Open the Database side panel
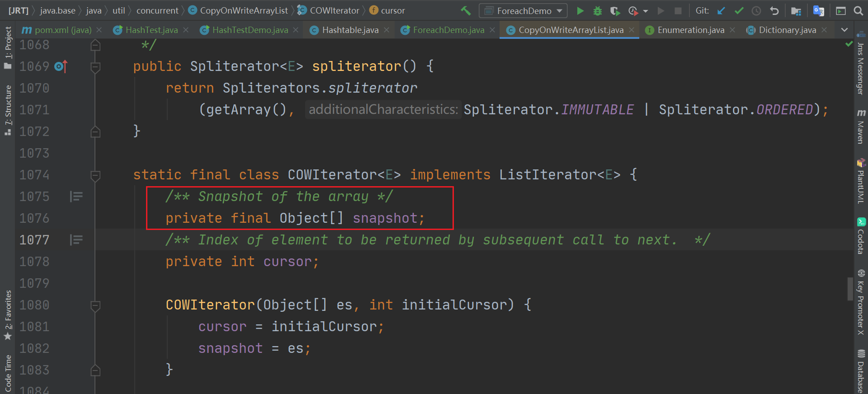Screen dimensions: 868x394 [861, 371]
